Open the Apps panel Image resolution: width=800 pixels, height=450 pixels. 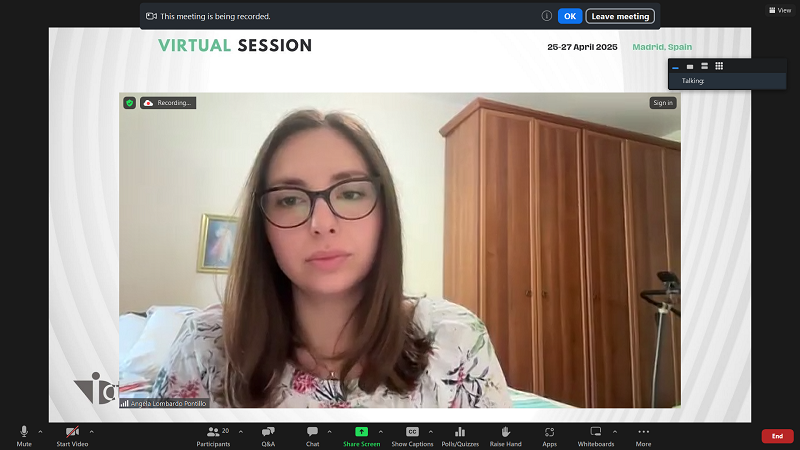coord(549,432)
